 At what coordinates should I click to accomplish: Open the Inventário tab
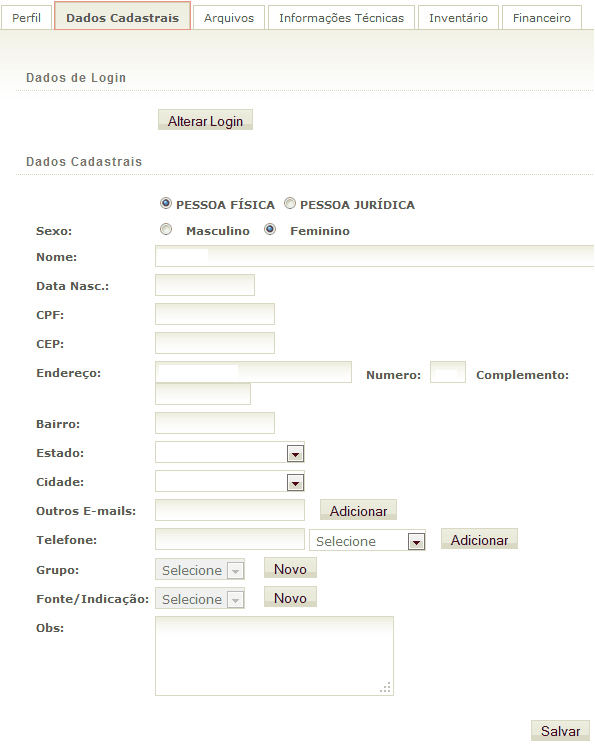point(458,18)
